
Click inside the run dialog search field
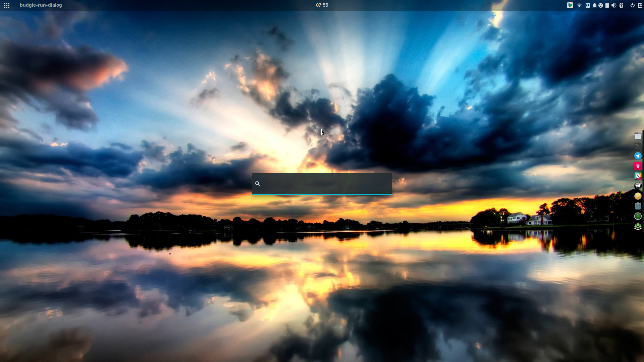coord(322,184)
